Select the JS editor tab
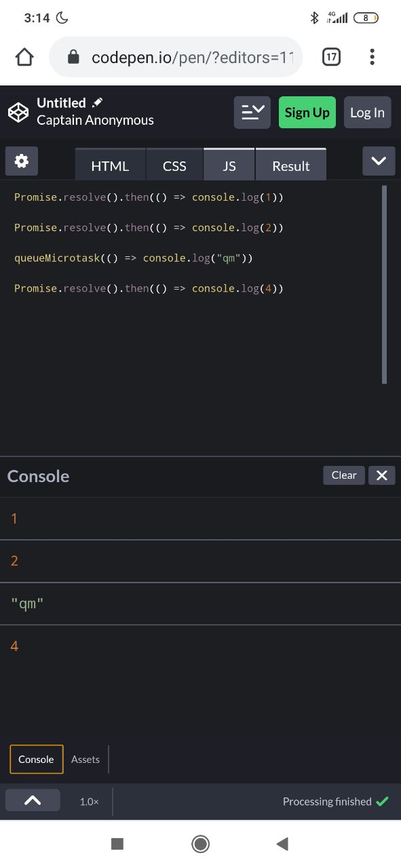 (229, 165)
